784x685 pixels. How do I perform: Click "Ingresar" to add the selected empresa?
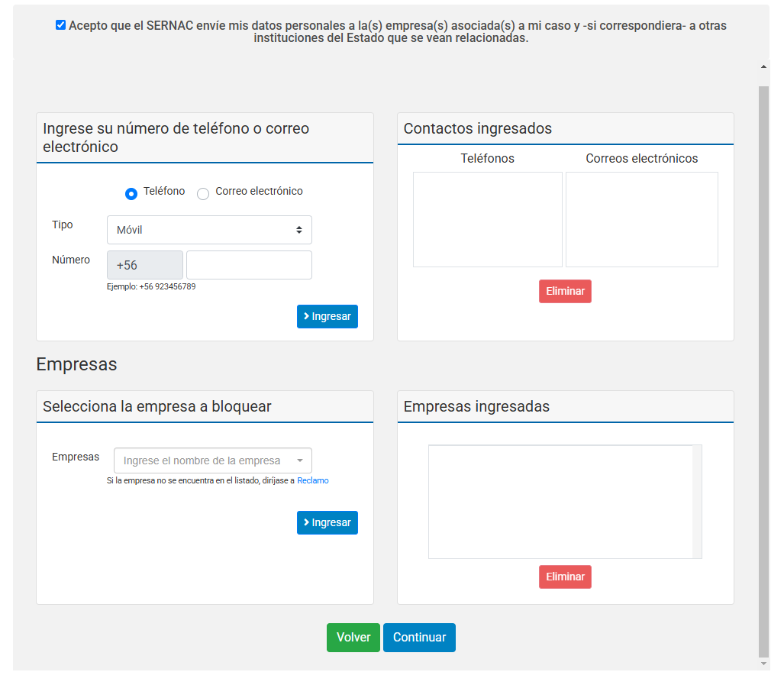327,522
